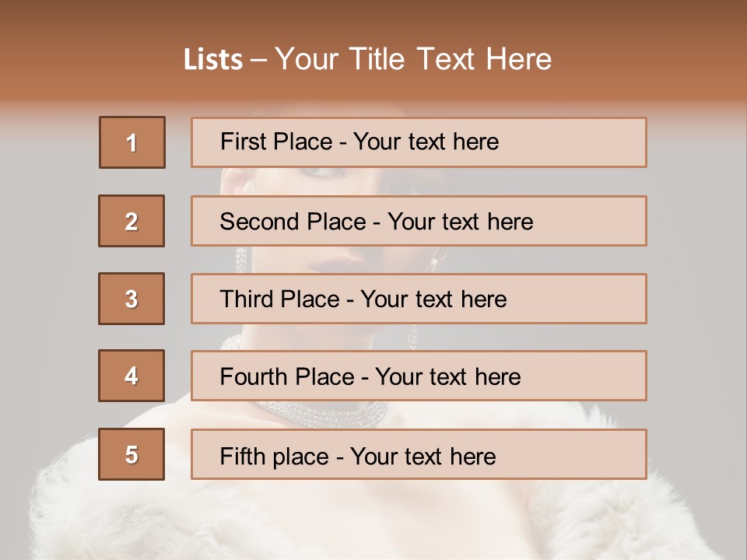Click the bold "Lists" word in title

coord(212,60)
